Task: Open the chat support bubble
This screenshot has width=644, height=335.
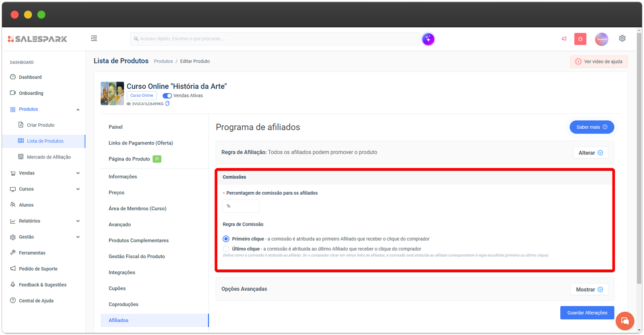Action: (625, 321)
